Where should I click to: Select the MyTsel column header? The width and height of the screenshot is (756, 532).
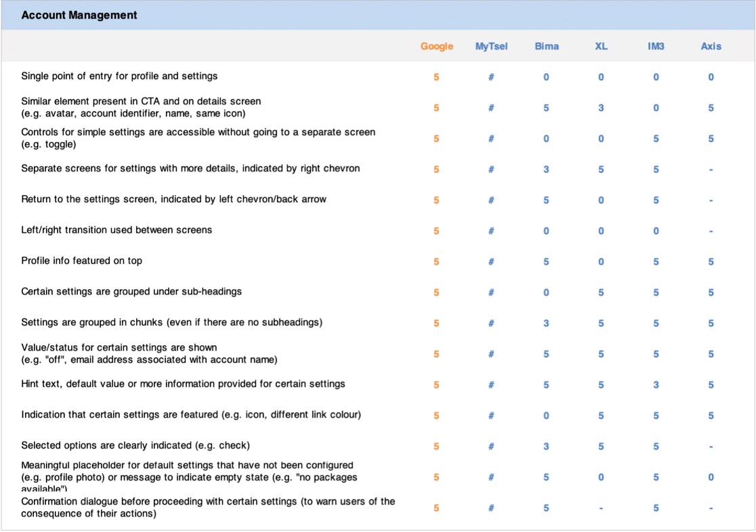(x=491, y=47)
